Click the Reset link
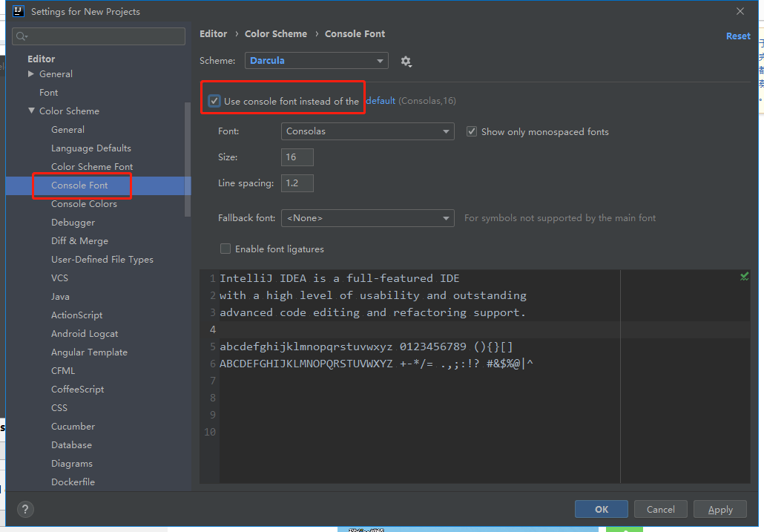Viewport: 764px width, 532px height. point(738,36)
